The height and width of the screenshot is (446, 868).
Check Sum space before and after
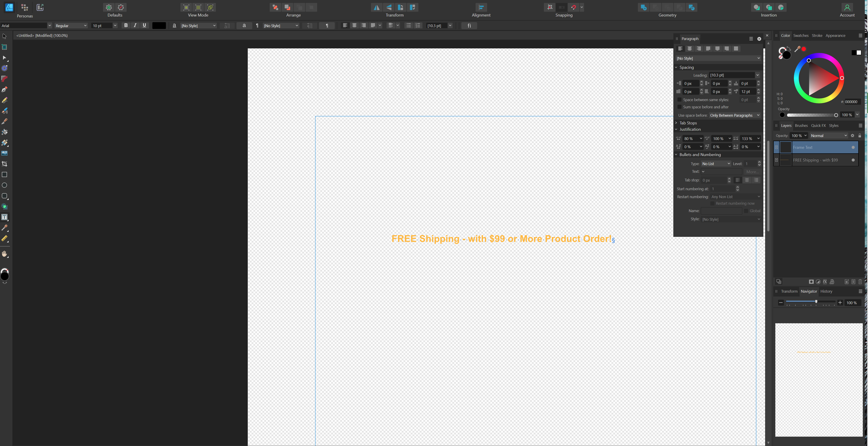pyautogui.click(x=679, y=107)
